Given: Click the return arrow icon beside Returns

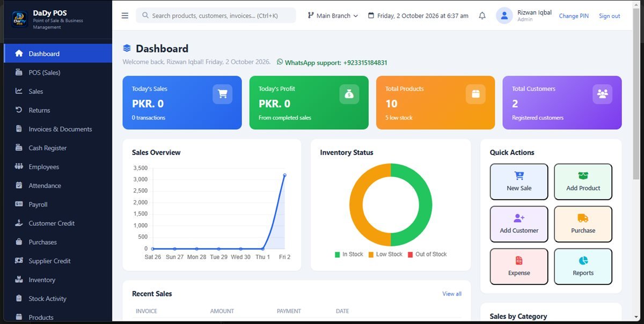Looking at the screenshot, I should tap(19, 110).
